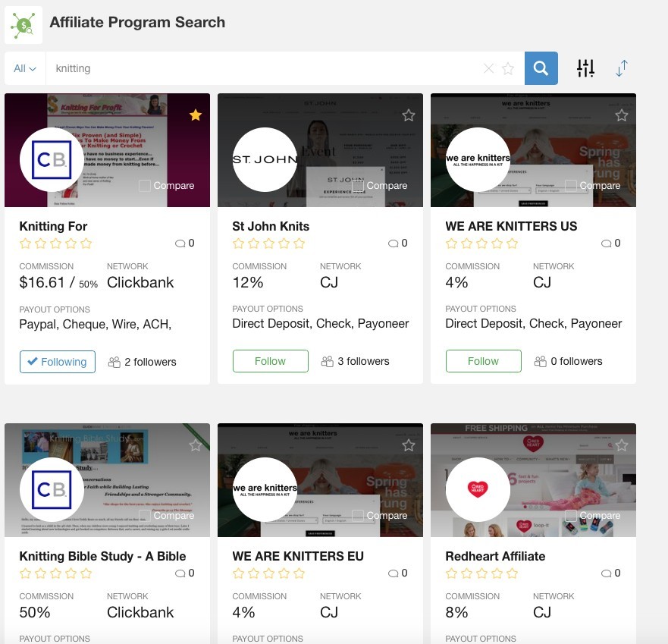668x644 pixels.
Task: Follow the WE ARE KNITTERS US program
Action: point(484,361)
